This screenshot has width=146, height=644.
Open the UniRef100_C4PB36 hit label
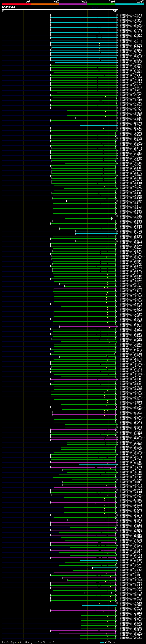[131, 22]
